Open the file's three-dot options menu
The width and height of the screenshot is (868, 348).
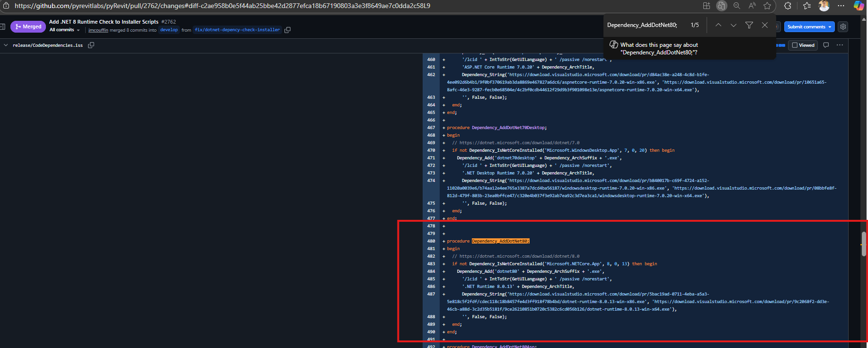pyautogui.click(x=840, y=45)
